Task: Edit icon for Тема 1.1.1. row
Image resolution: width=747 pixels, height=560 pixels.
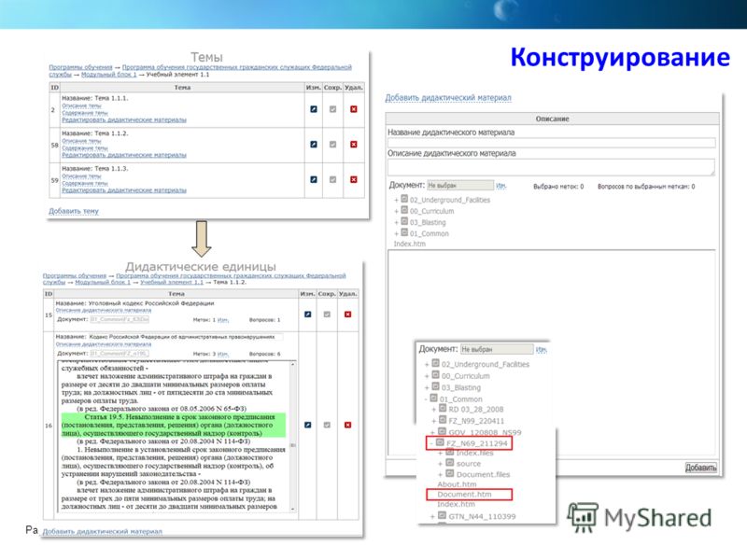Action: tap(314, 109)
